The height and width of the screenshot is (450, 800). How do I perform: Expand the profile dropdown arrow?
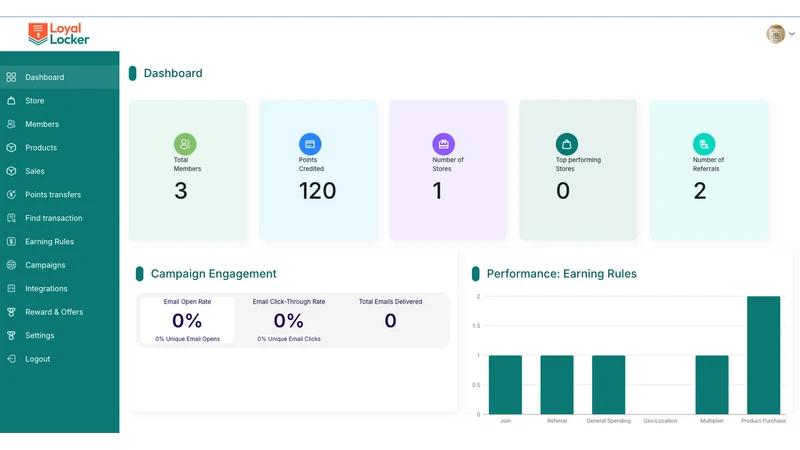pos(792,34)
